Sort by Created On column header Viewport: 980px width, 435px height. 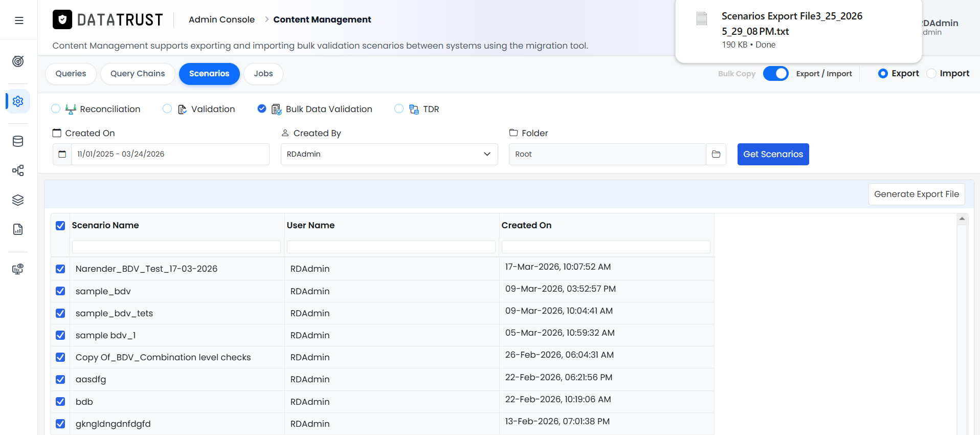click(526, 225)
